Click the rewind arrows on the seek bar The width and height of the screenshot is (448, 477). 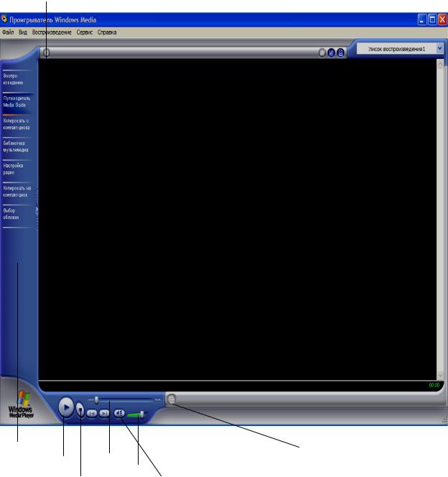(90, 399)
